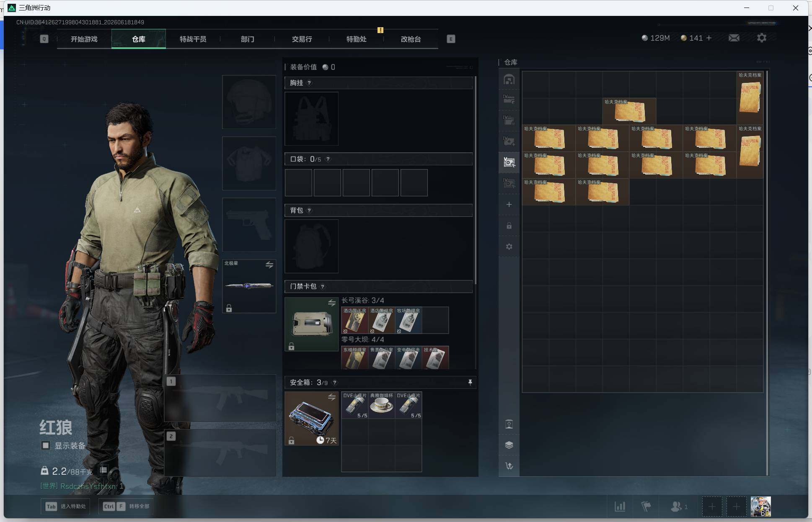
Task: Click primary weapon slot 1
Action: [x=220, y=398]
